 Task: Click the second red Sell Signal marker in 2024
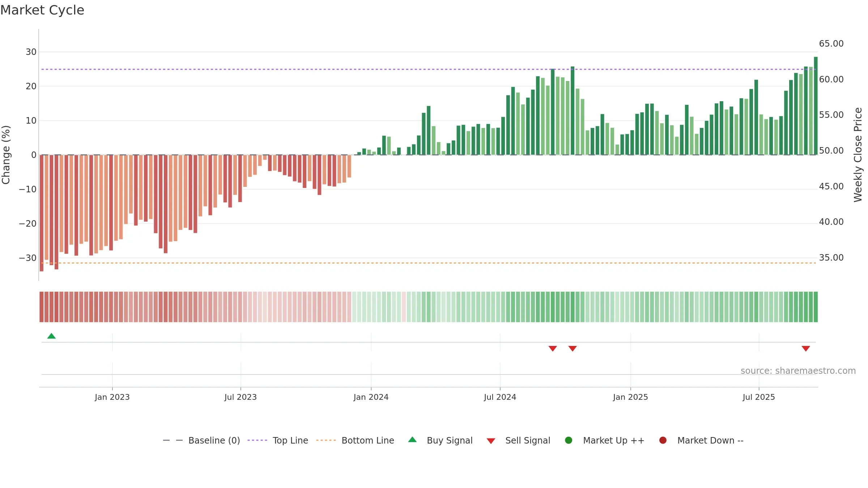pos(573,348)
